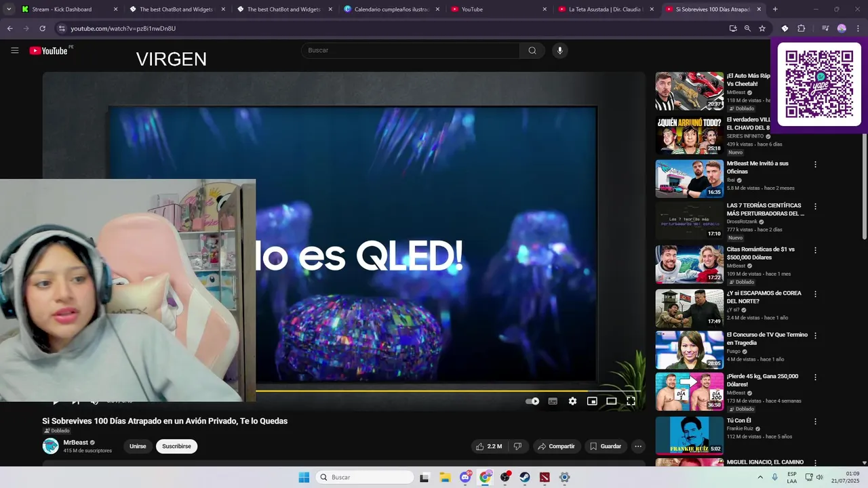Click the address bar URL
This screenshot has height=488, width=868.
pos(123,28)
